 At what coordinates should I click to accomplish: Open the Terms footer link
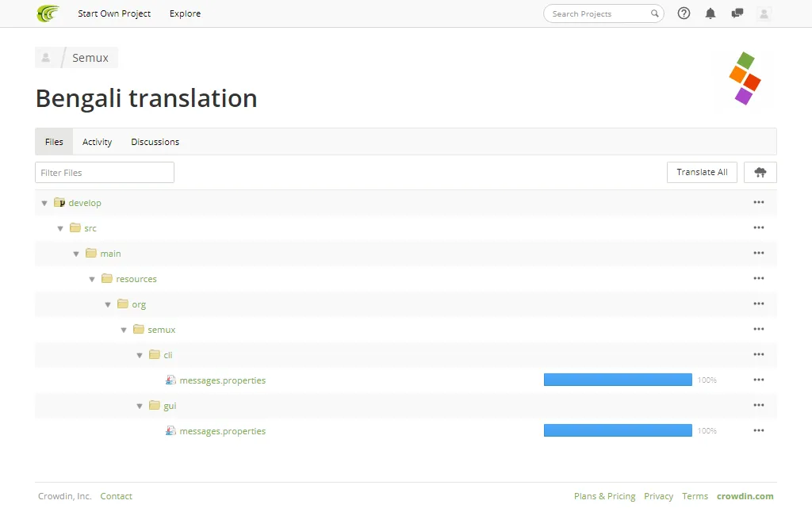point(695,496)
